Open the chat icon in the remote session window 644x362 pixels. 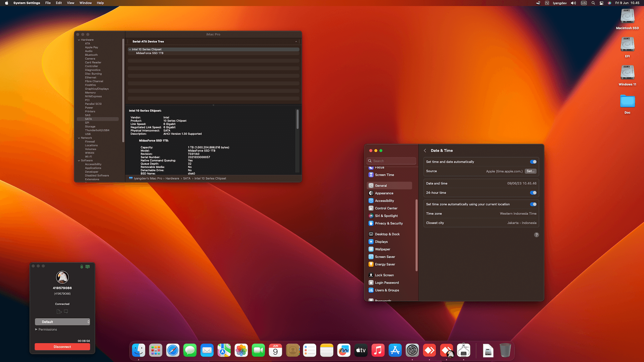point(66,311)
